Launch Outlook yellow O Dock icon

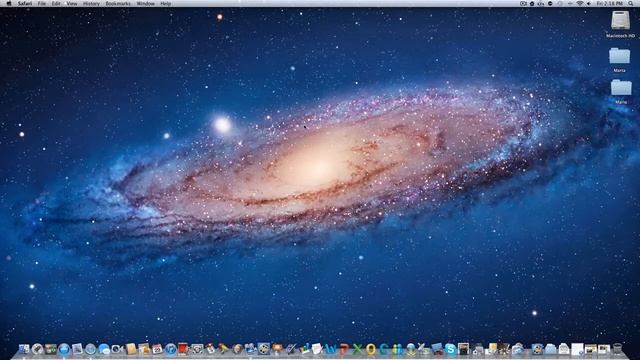point(371,349)
